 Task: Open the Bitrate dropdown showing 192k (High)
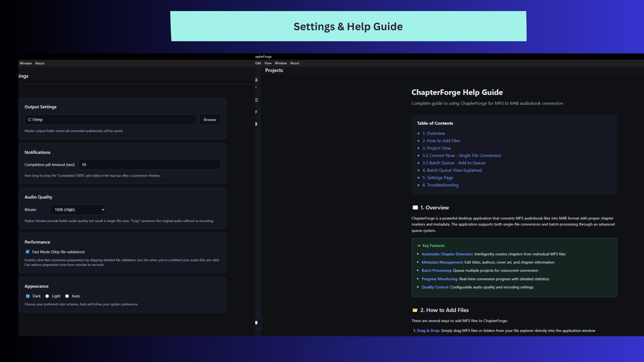[x=77, y=210]
